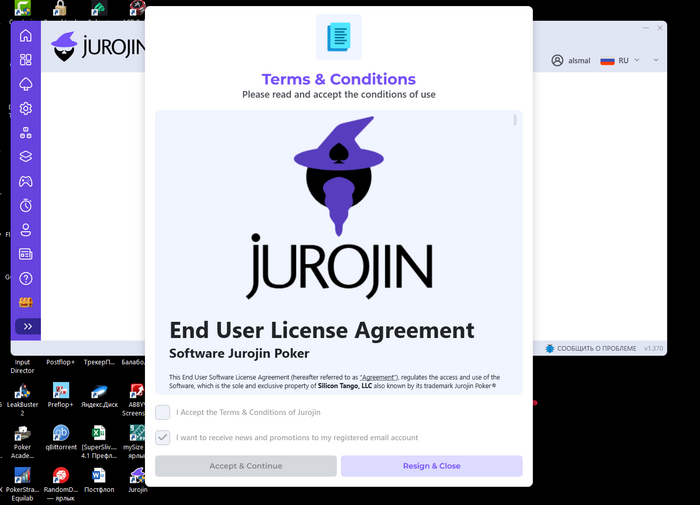Viewport: 700px width, 505px height.
Task: Open the settings gear in Jurojin sidebar
Action: pyautogui.click(x=25, y=109)
